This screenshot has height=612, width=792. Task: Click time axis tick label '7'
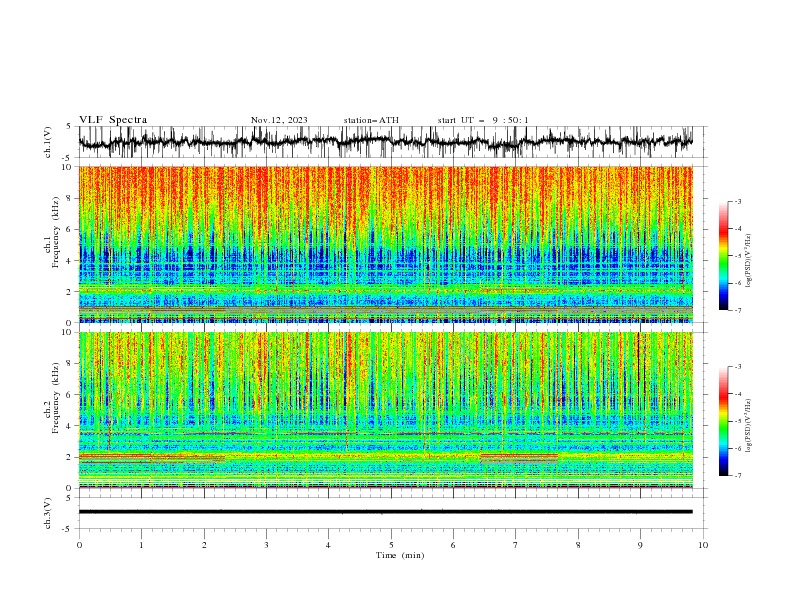[516, 545]
